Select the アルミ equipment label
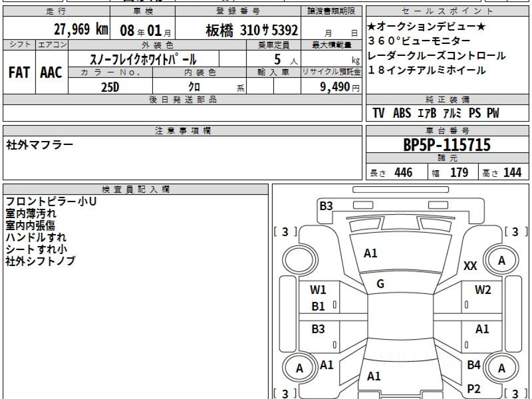 pos(453,113)
